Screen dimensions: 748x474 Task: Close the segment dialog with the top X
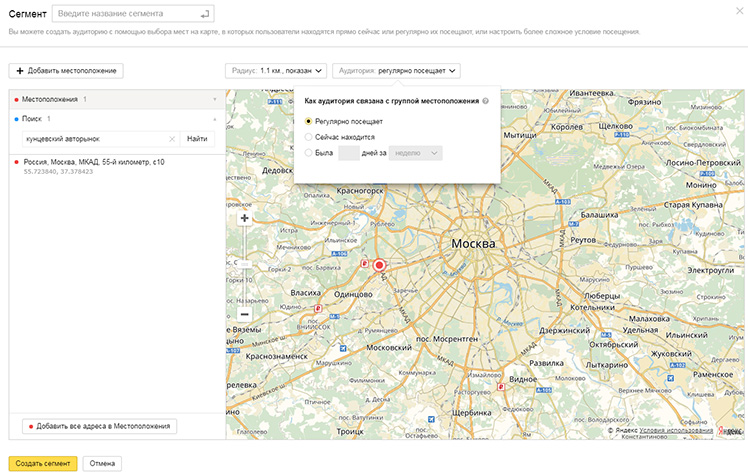739,10
